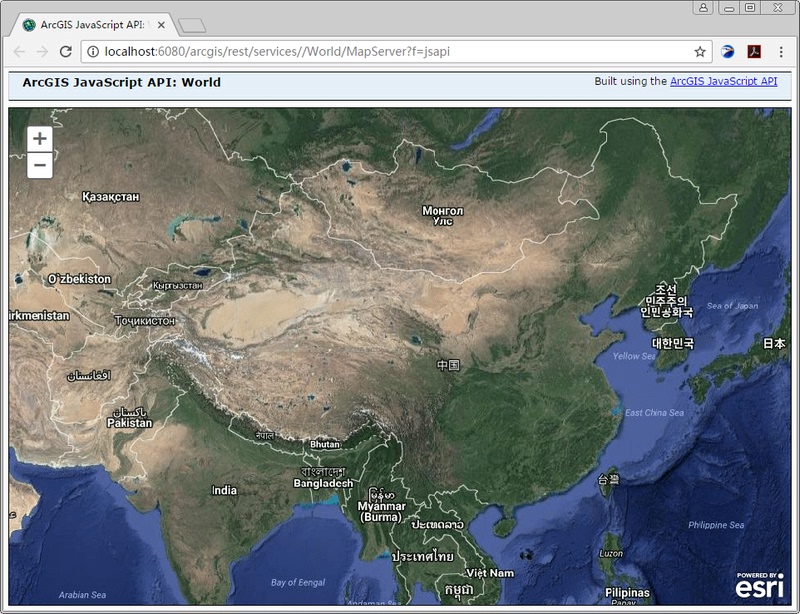
Task: View site information icon in address bar
Action: tap(93, 52)
